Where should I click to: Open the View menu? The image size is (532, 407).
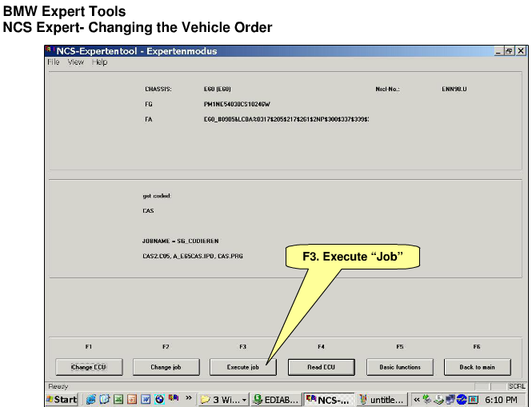75,62
